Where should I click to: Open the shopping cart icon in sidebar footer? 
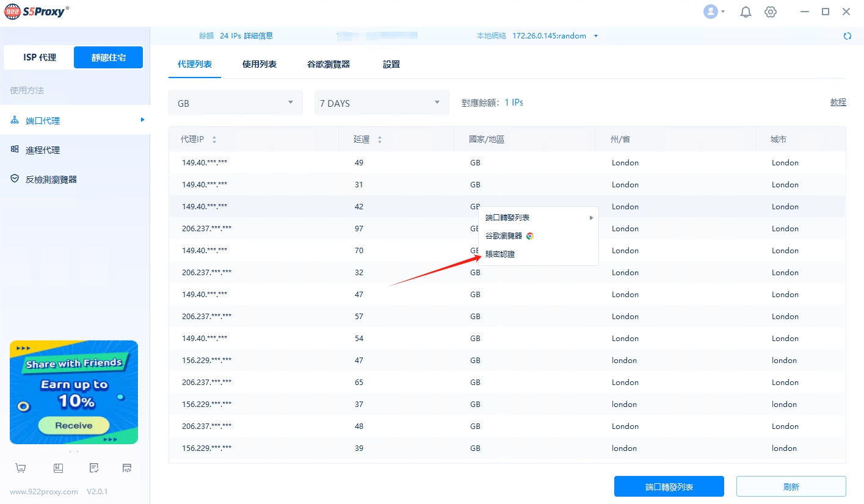21,468
